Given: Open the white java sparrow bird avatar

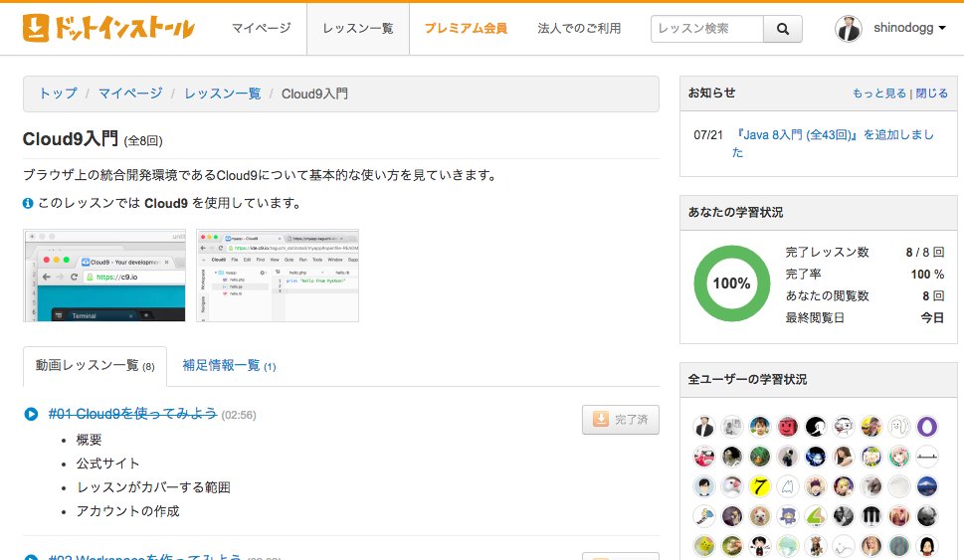Looking at the screenshot, I should coord(732,486).
